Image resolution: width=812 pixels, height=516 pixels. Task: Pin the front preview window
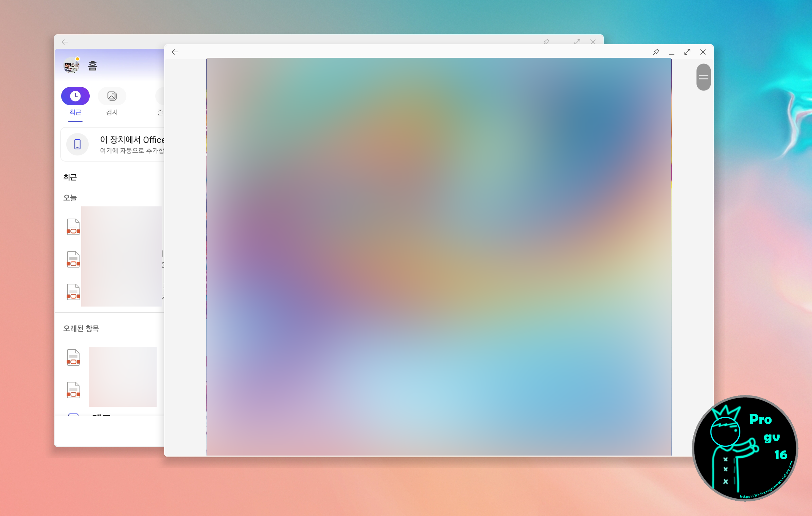(x=656, y=52)
